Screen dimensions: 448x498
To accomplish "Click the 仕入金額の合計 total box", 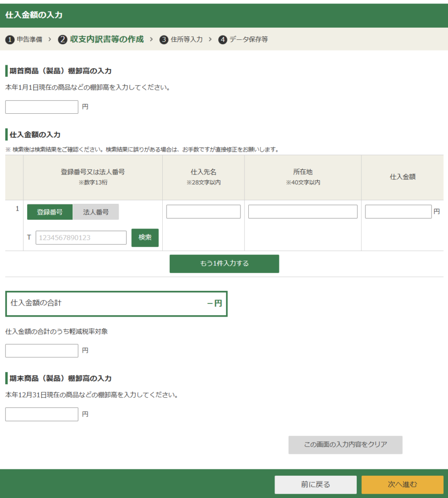I will point(117,303).
